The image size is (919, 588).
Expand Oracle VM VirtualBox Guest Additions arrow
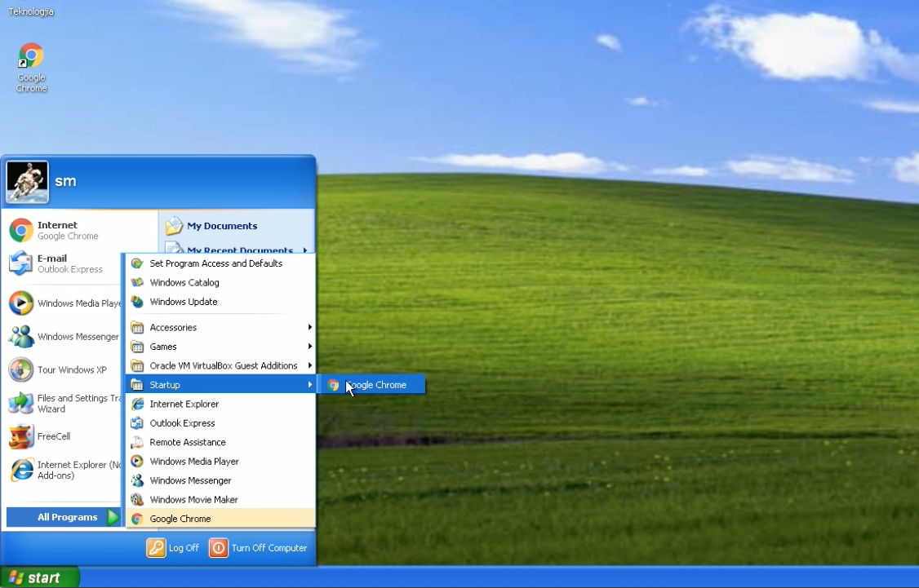[x=309, y=365]
